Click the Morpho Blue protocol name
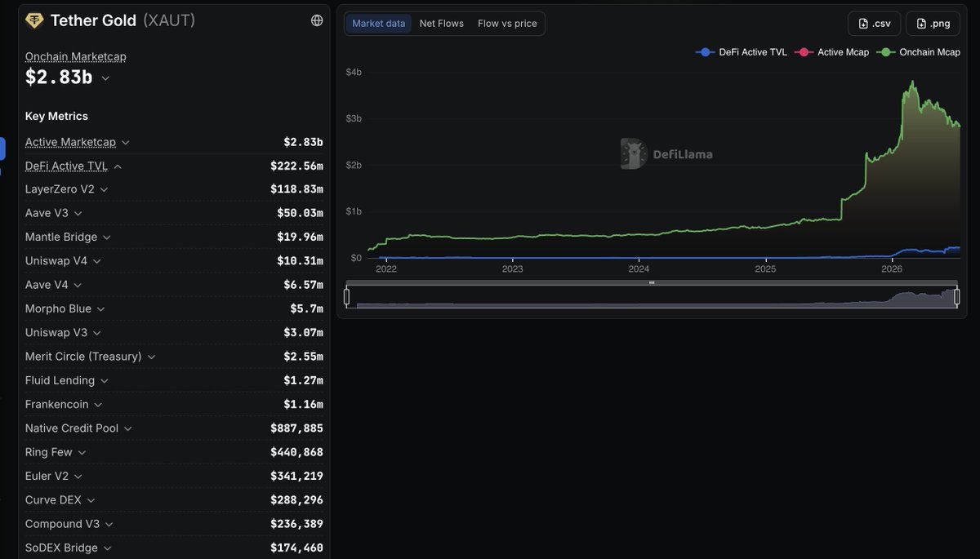The image size is (980, 559). [x=59, y=309]
